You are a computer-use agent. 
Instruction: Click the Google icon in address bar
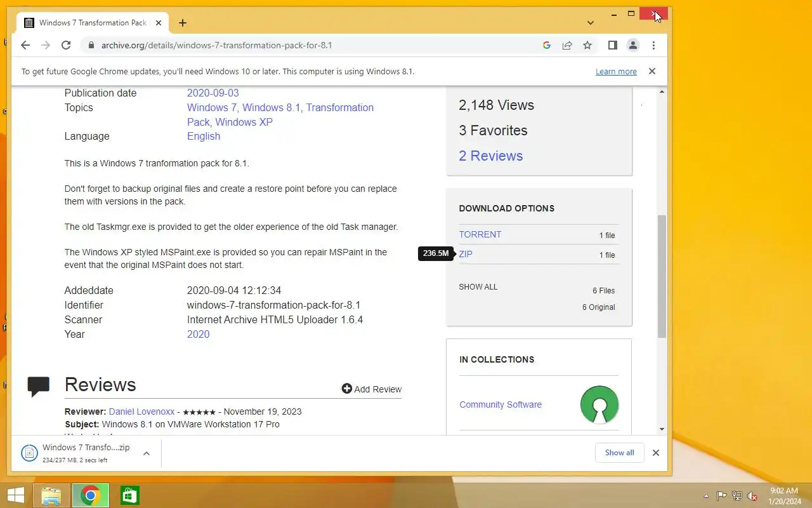[547, 45]
